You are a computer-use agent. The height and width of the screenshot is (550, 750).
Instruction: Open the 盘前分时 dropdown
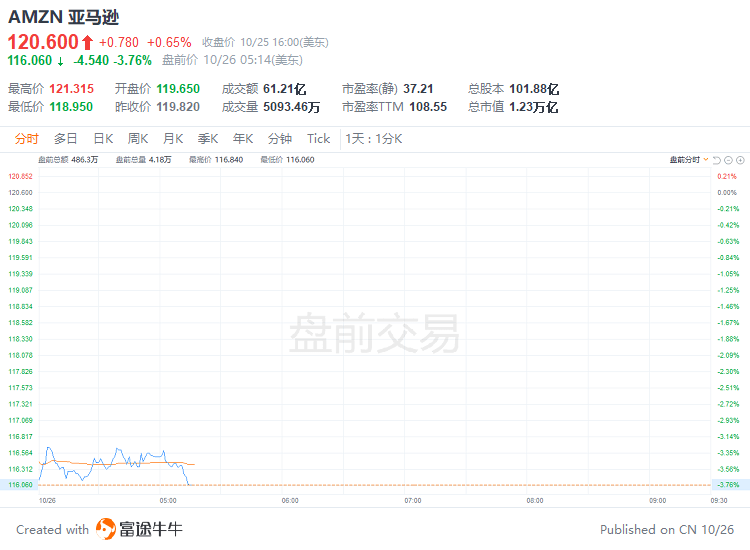pos(689,160)
